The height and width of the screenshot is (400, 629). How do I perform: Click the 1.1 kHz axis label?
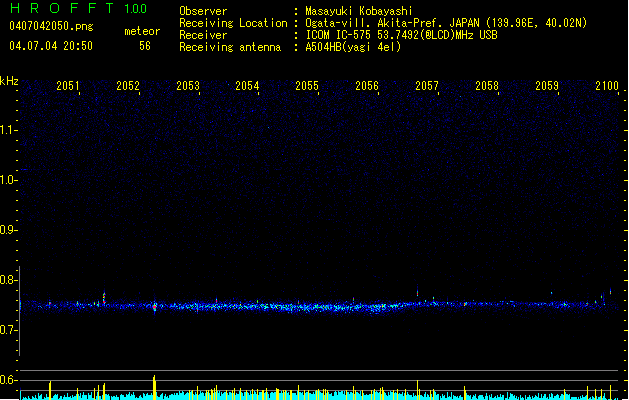pyautogui.click(x=8, y=130)
